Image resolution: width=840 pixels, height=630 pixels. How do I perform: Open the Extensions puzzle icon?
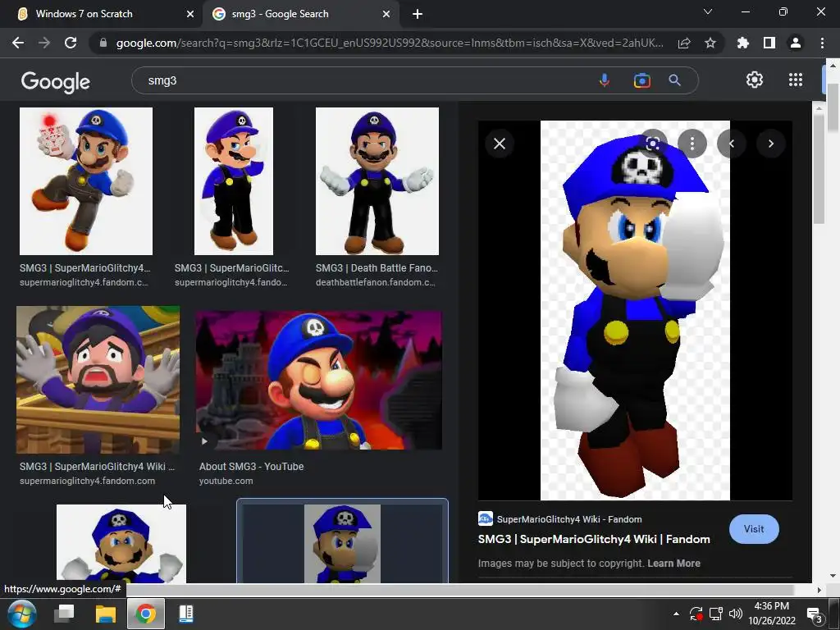tap(743, 43)
